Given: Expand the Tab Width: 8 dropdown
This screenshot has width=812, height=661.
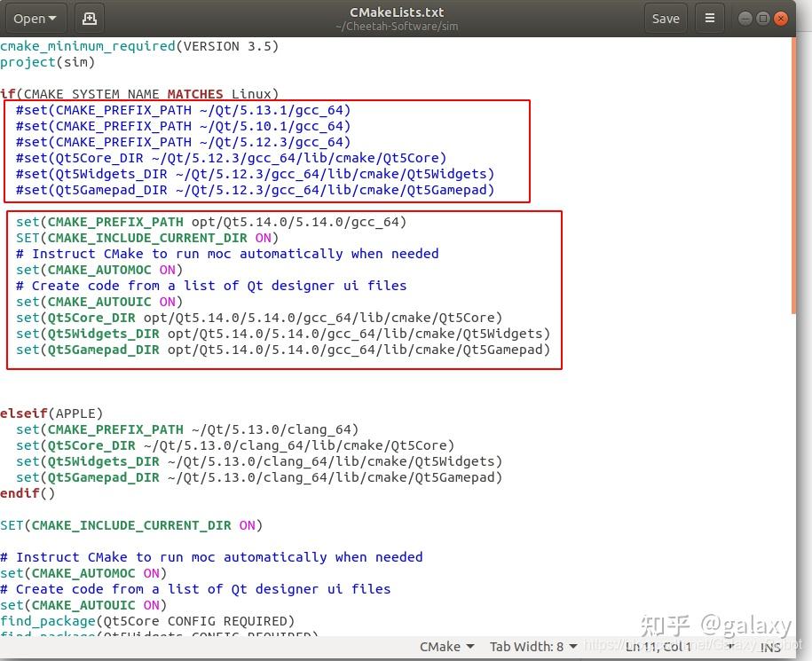Looking at the screenshot, I should coord(533,647).
